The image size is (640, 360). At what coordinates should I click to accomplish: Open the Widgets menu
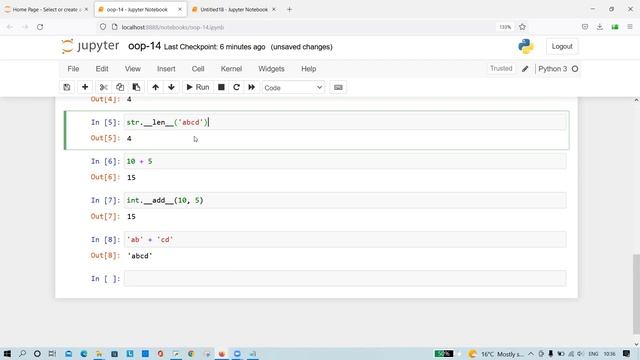tap(271, 69)
